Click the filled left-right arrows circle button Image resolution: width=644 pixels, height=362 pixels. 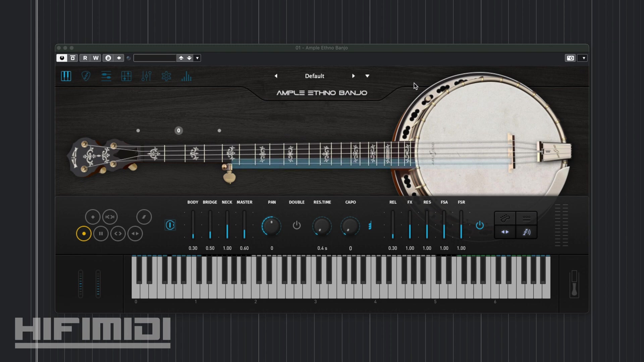pos(135,234)
